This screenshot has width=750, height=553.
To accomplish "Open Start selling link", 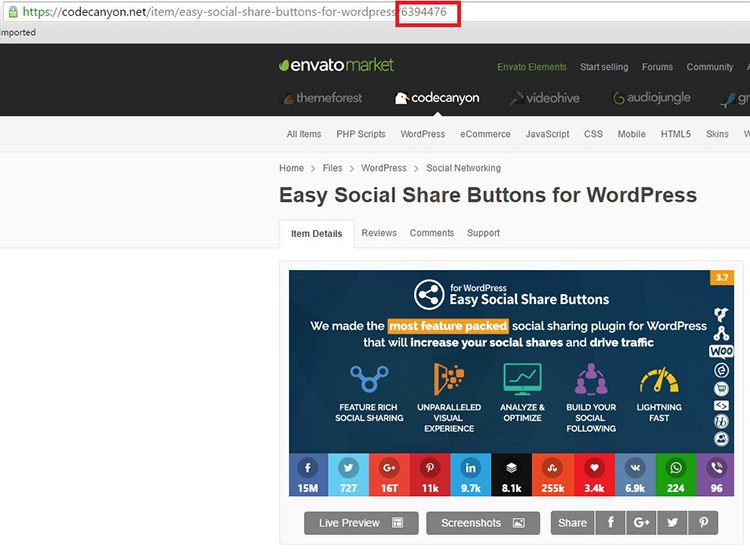I will [x=604, y=67].
